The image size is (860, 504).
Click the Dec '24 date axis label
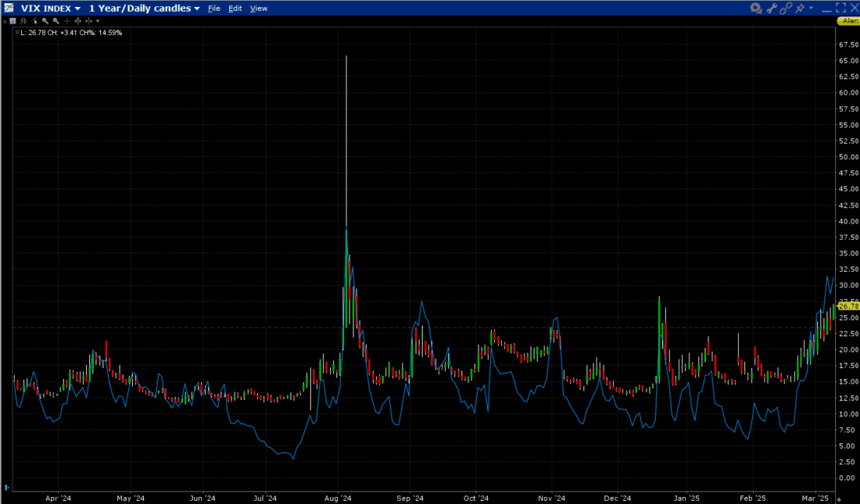coord(618,499)
